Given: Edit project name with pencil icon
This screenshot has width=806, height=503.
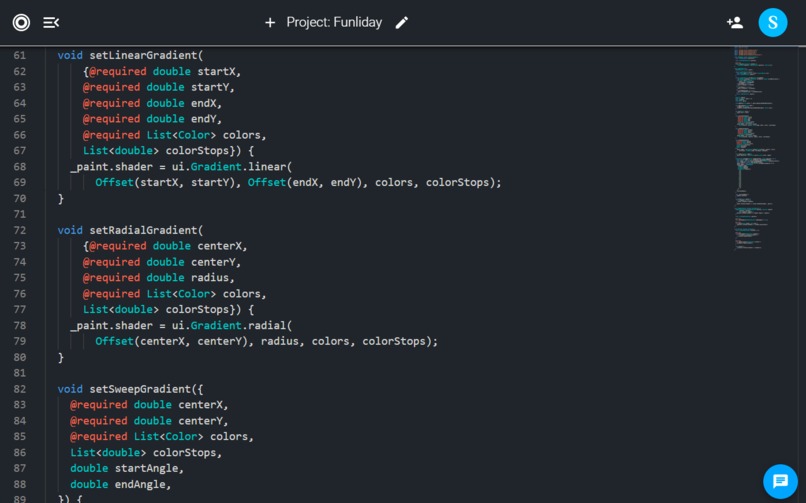Looking at the screenshot, I should coord(401,23).
